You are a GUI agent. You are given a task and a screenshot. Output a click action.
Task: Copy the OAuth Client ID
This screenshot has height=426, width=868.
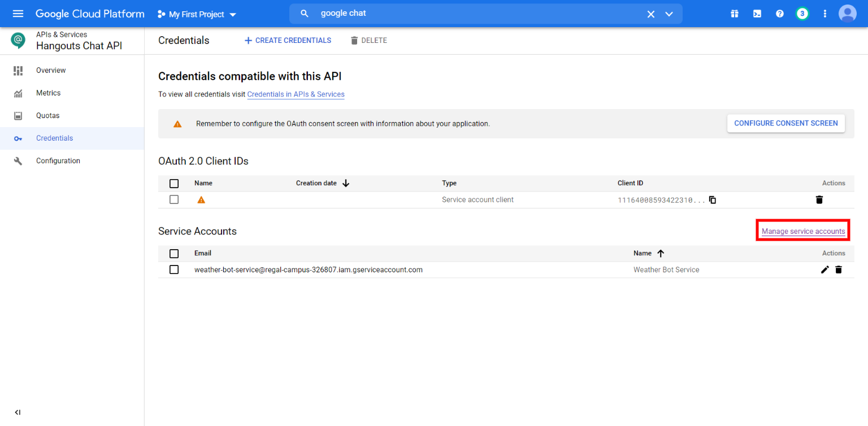pyautogui.click(x=712, y=199)
